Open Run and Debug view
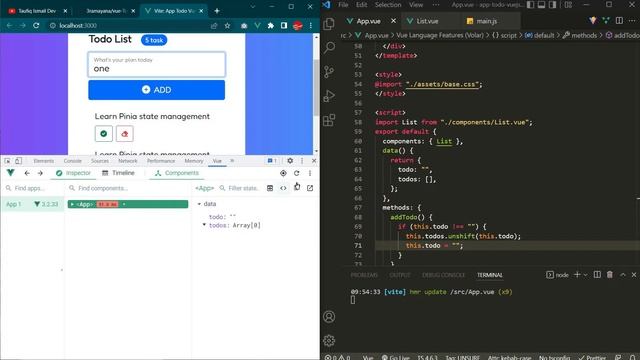 point(329,96)
